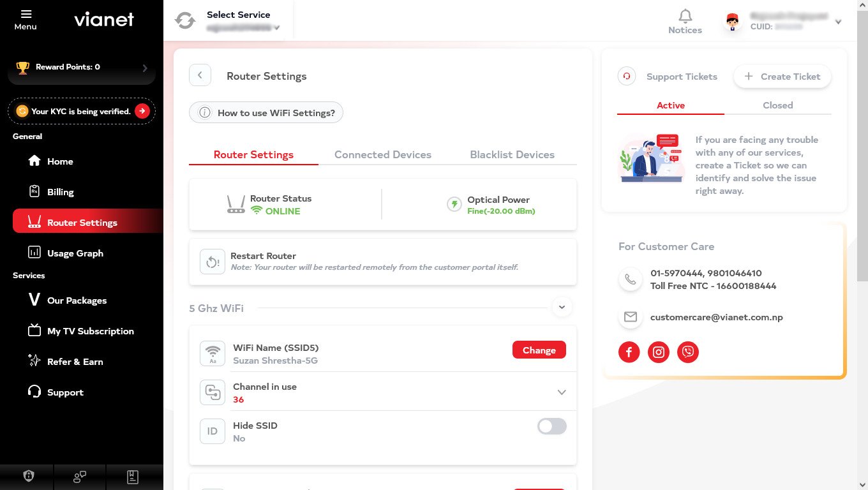The width and height of the screenshot is (868, 490).
Task: Click the Toll Free NTC number text
Action: pyautogui.click(x=713, y=286)
